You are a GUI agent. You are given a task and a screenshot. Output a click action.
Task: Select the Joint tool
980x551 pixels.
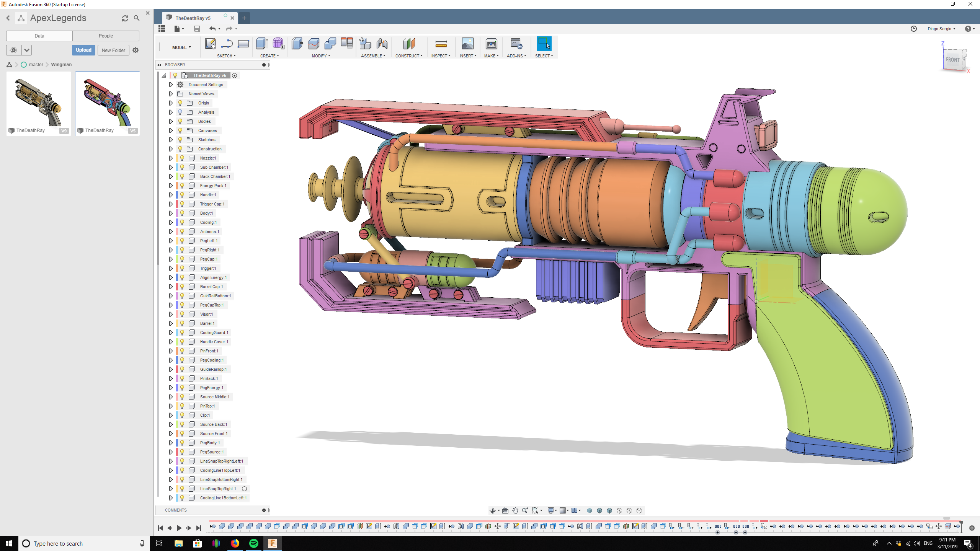[x=382, y=44]
